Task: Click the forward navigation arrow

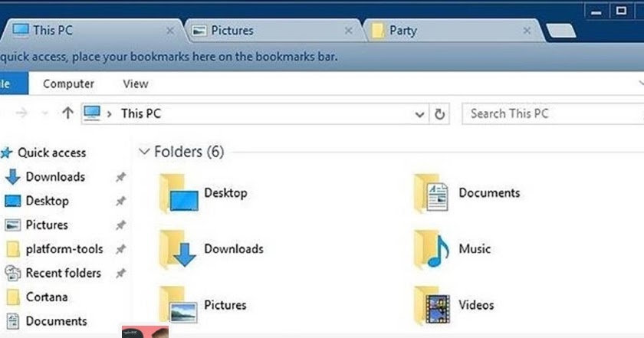Action: pos(21,113)
